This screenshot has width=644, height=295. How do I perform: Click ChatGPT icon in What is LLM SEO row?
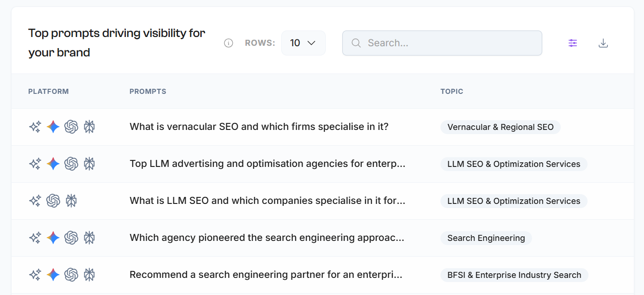tap(53, 201)
